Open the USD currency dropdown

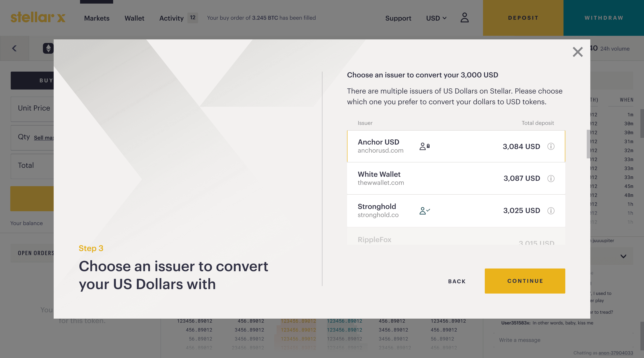coord(436,18)
